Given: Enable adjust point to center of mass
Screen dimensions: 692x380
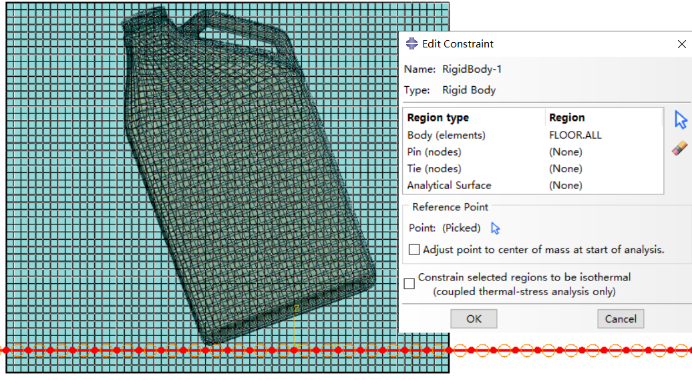Looking at the screenshot, I should click(x=414, y=250).
